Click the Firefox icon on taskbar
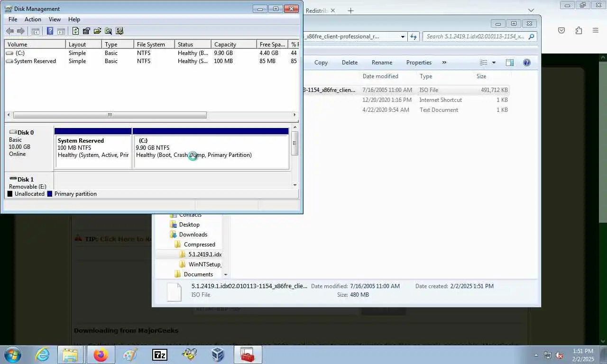 tap(101, 355)
